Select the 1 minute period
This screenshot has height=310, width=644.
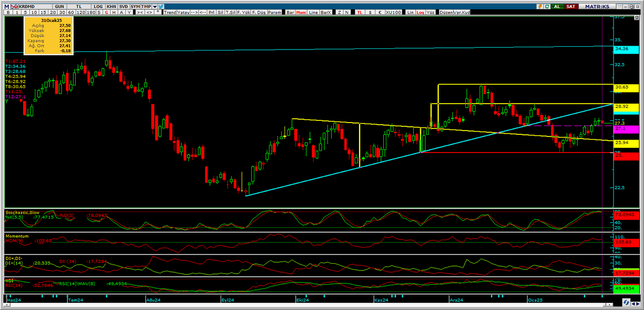click(17, 12)
